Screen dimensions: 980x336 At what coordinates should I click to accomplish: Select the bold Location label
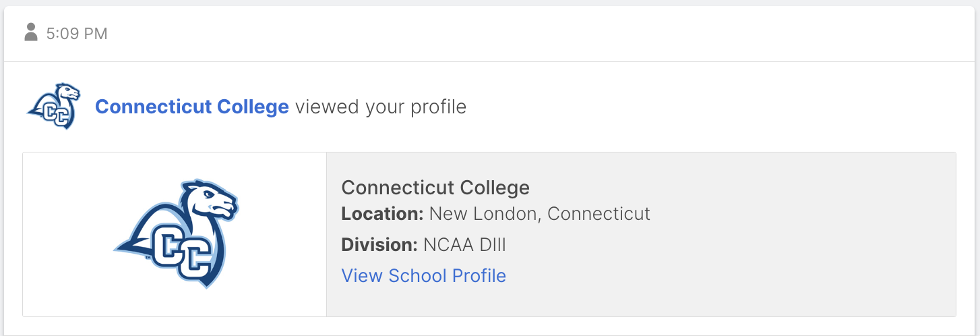click(382, 214)
